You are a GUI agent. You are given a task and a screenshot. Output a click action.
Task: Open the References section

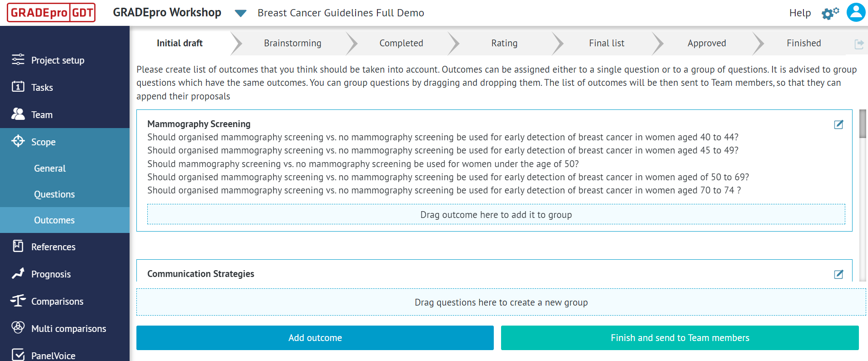pos(53,247)
